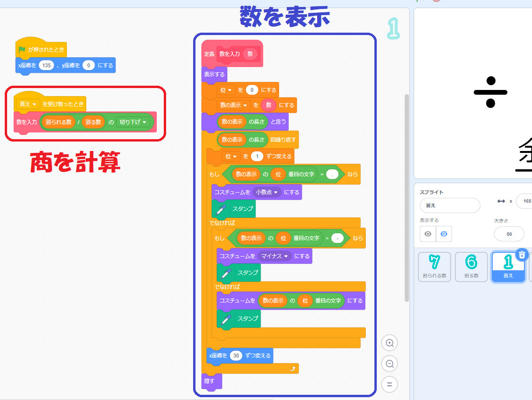Screen dimensions: 532x400
Task: Click the 30 value in x座標 block
Action: click(x=236, y=356)
